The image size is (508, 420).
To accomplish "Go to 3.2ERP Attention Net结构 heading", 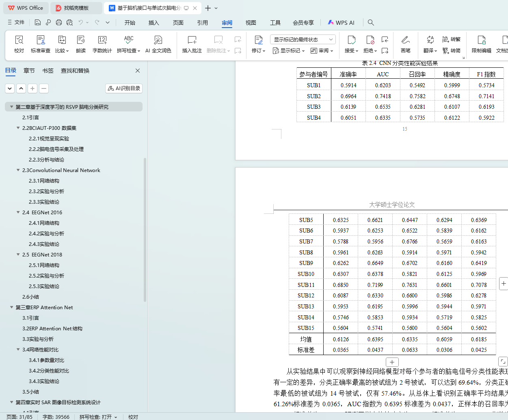I will click(52, 328).
